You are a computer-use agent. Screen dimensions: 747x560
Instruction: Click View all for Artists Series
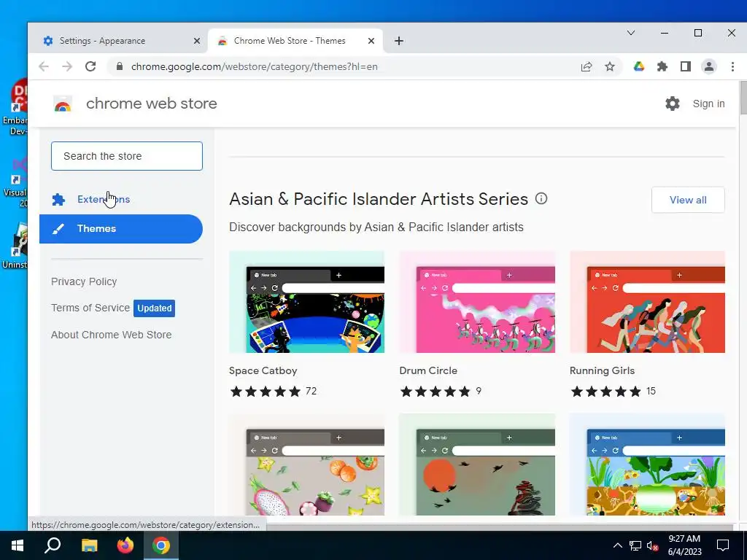coord(688,200)
